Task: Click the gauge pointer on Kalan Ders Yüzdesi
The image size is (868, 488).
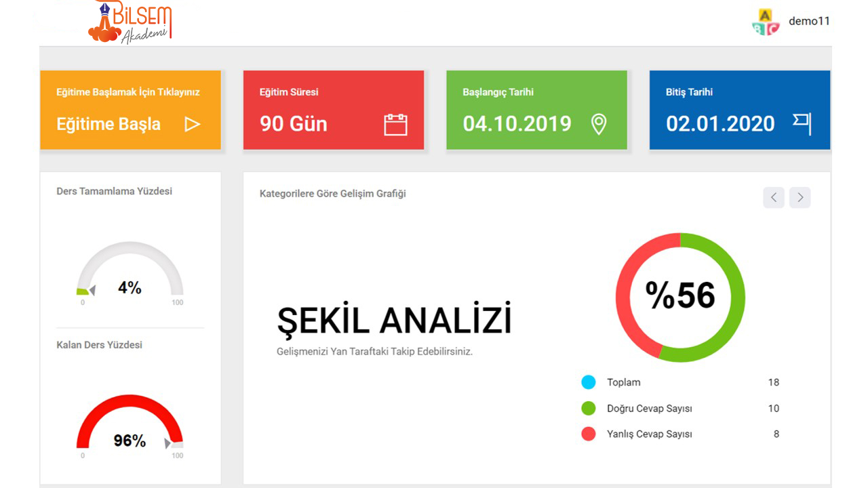Action: 167,442
